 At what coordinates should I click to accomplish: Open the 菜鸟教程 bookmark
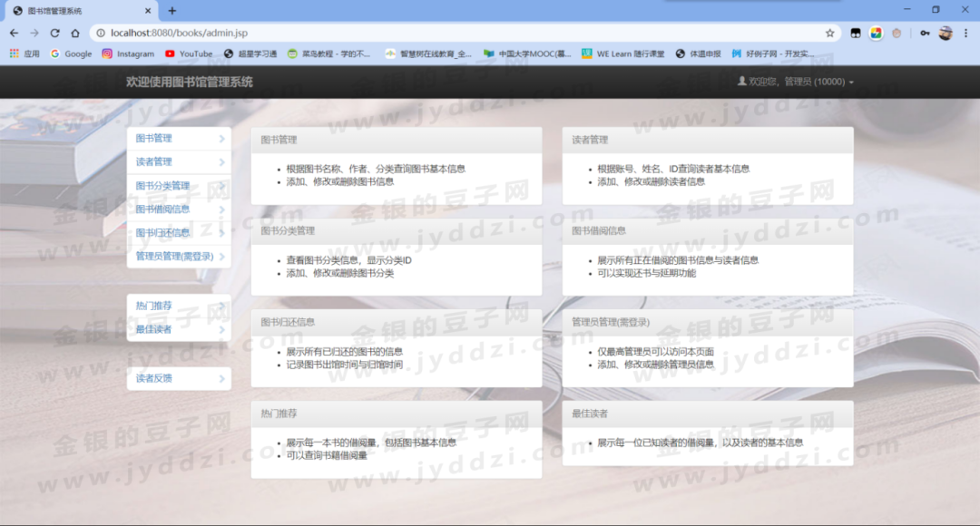[328, 54]
